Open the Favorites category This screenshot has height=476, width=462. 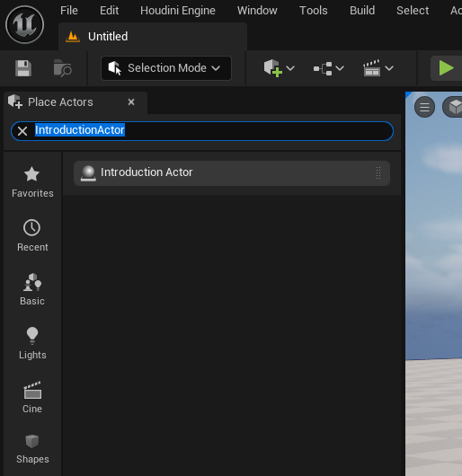pos(32,181)
